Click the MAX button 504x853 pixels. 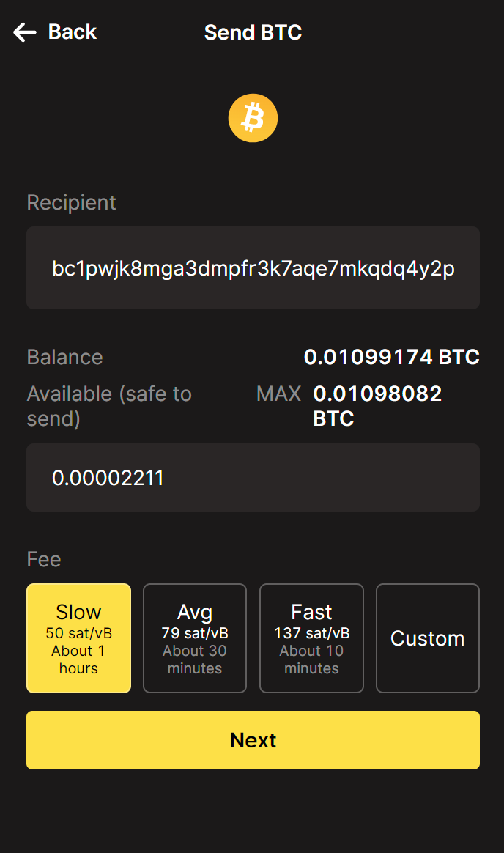point(278,394)
